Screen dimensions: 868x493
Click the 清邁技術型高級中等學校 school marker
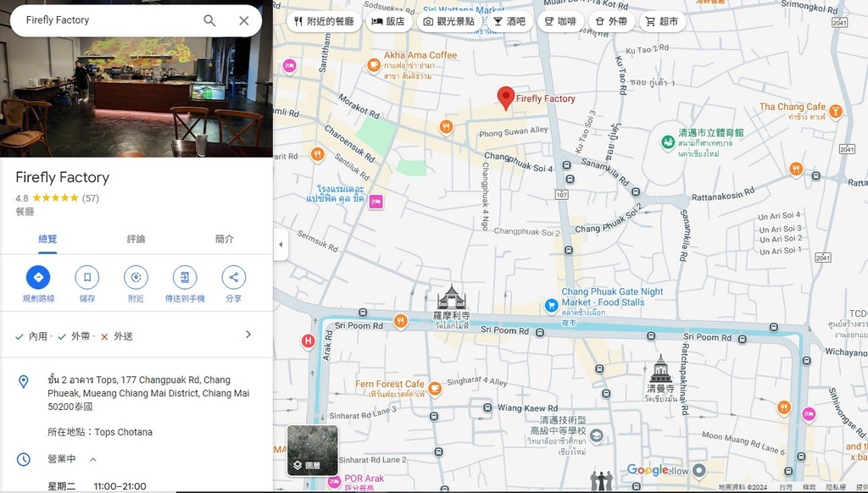596,436
